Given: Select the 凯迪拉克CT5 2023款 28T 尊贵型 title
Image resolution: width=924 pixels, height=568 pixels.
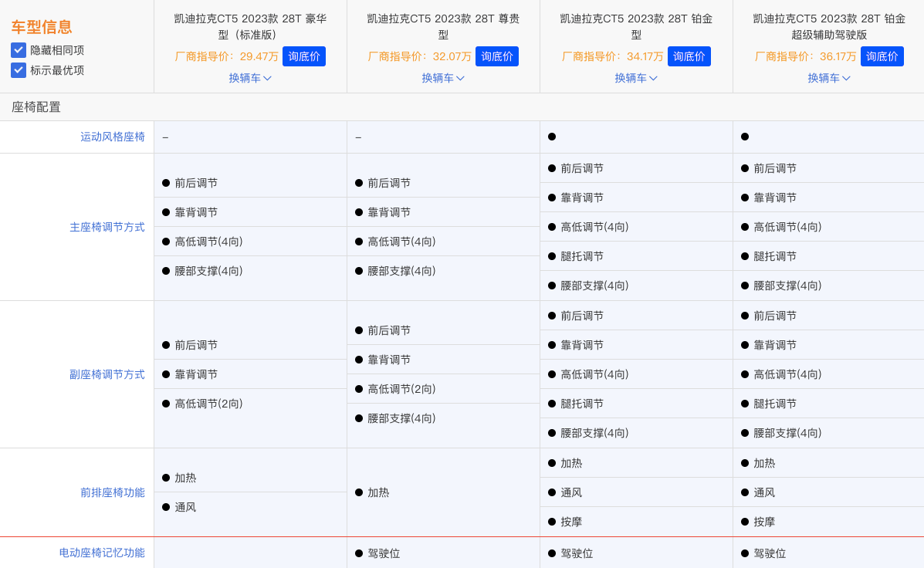Looking at the screenshot, I should pyautogui.click(x=443, y=26).
